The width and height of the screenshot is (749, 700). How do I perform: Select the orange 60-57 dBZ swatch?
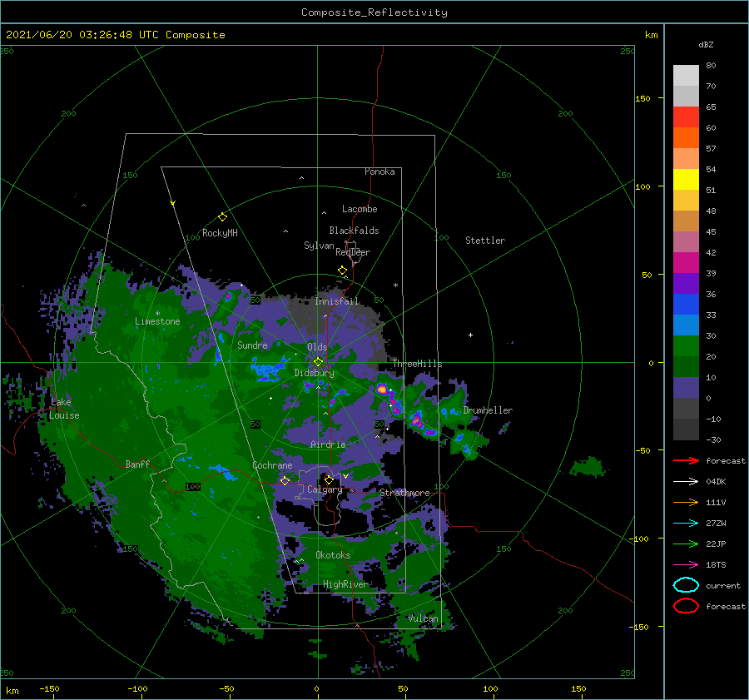pyautogui.click(x=686, y=138)
